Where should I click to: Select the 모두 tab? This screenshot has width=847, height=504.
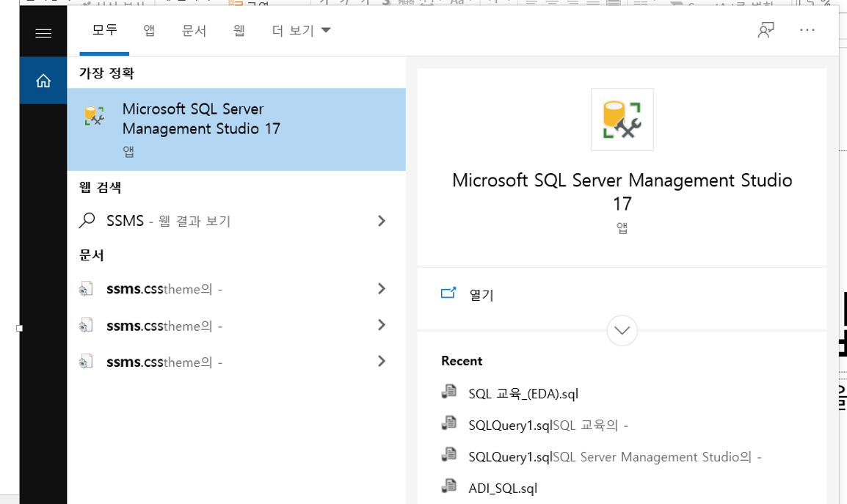point(104,30)
